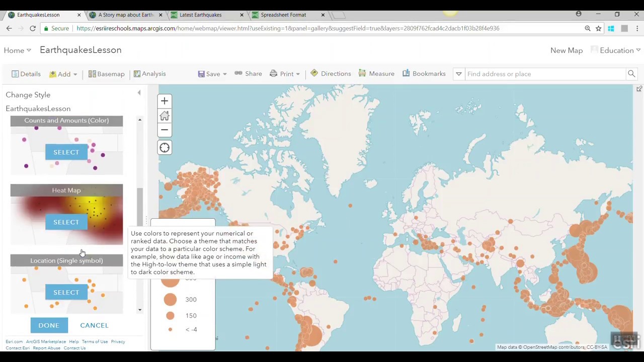Screen dimensions: 644x362
Task: Open Esri.com footer link
Action: (14, 342)
